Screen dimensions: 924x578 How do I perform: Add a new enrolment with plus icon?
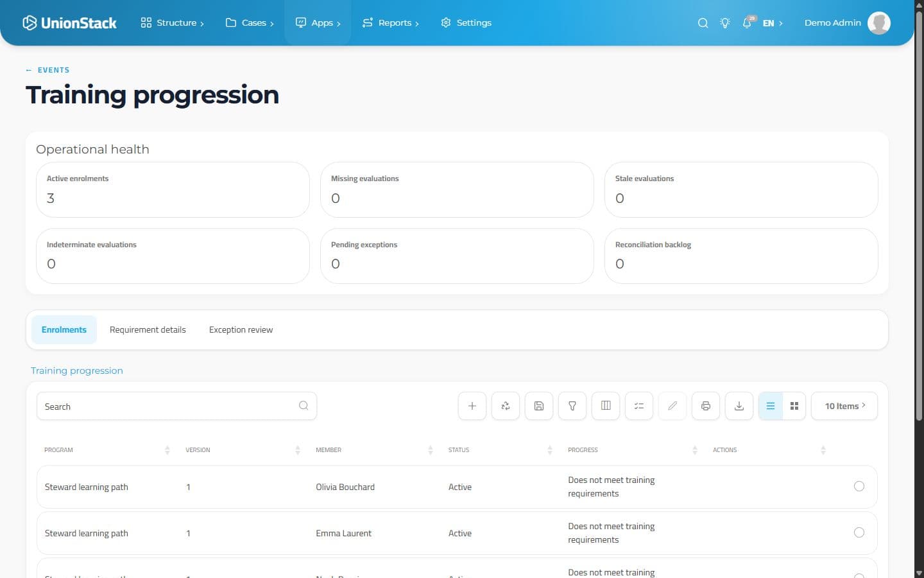click(x=472, y=406)
